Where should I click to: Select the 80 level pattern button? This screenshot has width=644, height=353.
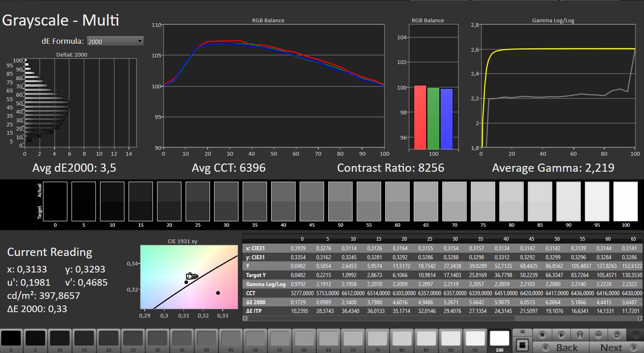click(x=401, y=341)
